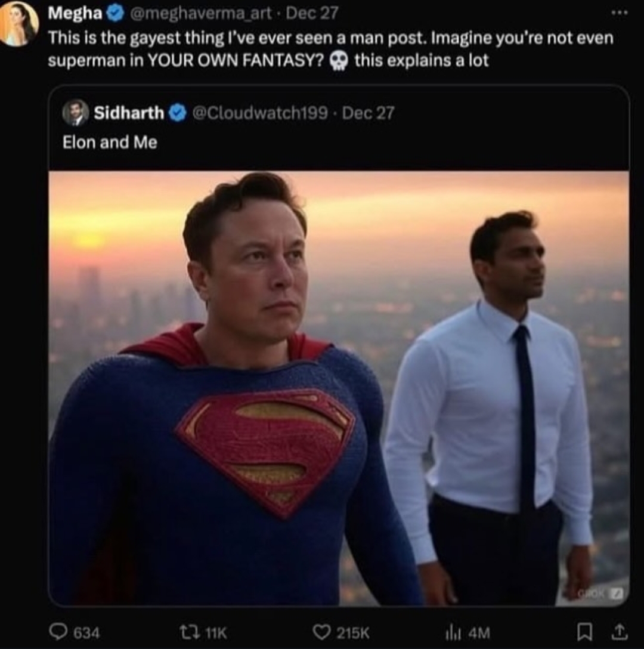Click the Grok watermark on the image
Screen dimensions: 644x649
[x=600, y=594]
